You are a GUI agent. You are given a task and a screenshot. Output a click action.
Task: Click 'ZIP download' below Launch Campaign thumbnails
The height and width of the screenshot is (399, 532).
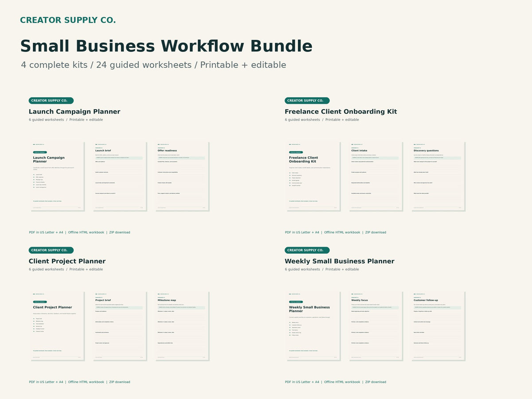(x=120, y=232)
